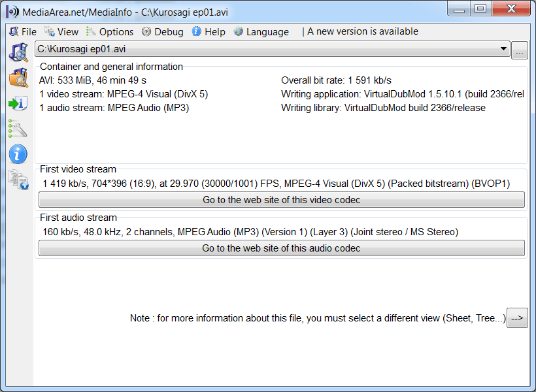Click '1 video stream: MPEG-4 Visual (DivX 5)' line

124,94
